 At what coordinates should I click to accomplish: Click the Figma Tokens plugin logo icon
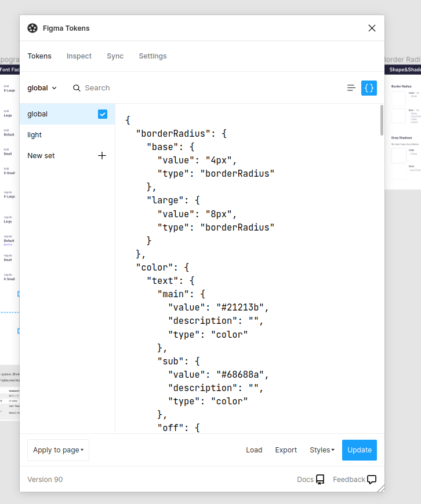click(x=32, y=28)
